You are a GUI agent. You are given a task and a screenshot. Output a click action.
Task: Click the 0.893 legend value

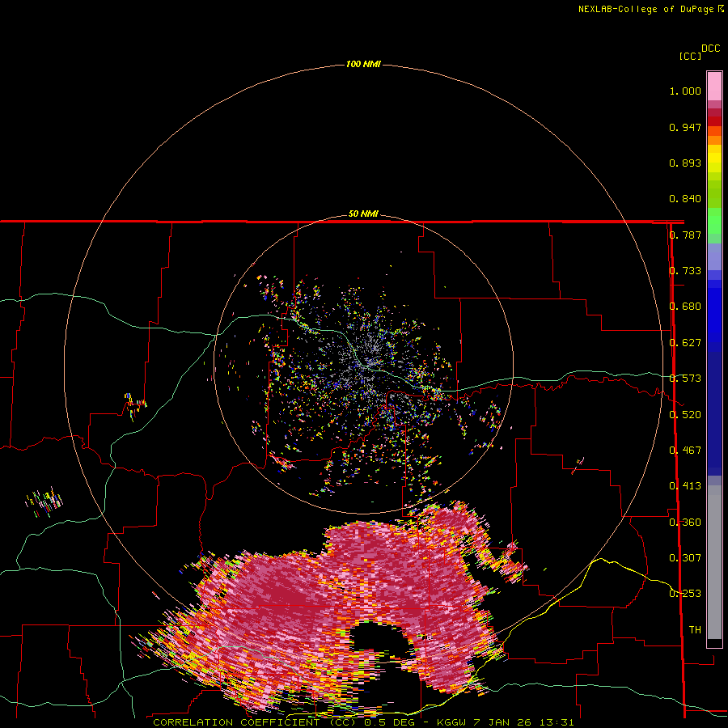click(x=685, y=163)
